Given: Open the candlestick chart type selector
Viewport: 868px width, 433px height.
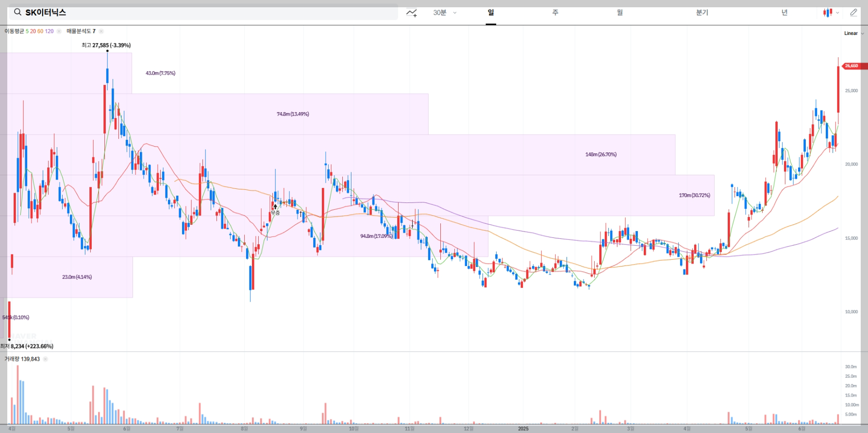Looking at the screenshot, I should pyautogui.click(x=831, y=13).
